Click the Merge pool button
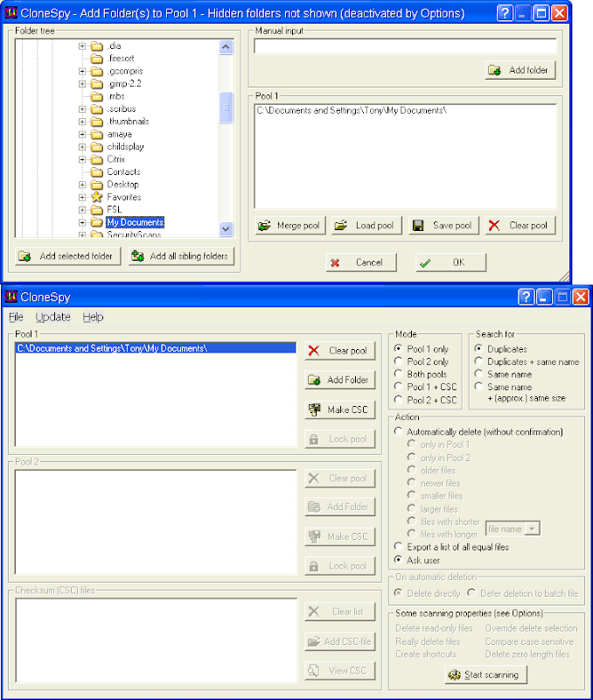The height and width of the screenshot is (700, 593). pos(290,226)
